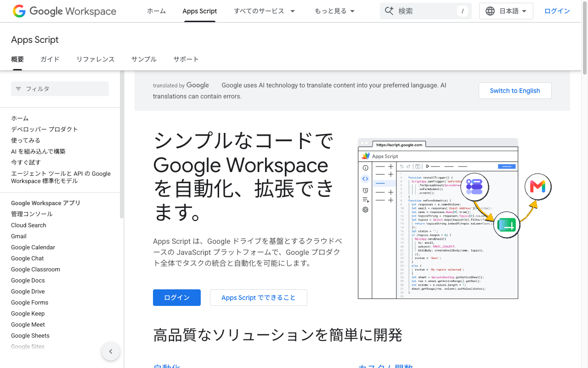Click the search magnifier icon

click(x=389, y=11)
